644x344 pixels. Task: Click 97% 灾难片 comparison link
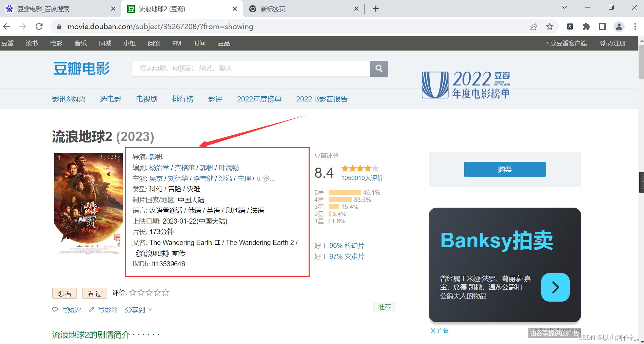pyautogui.click(x=347, y=256)
